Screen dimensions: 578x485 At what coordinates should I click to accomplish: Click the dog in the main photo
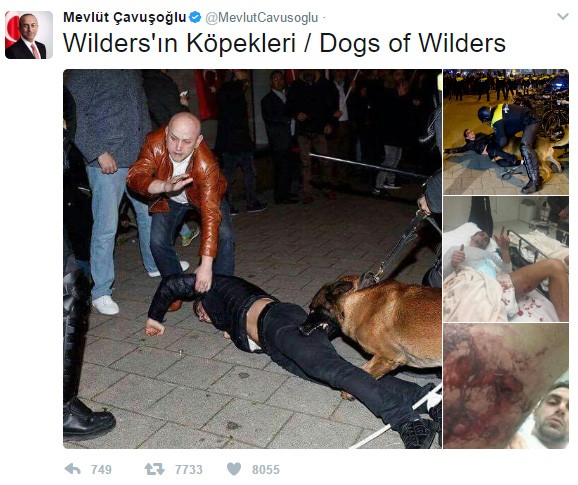click(372, 322)
